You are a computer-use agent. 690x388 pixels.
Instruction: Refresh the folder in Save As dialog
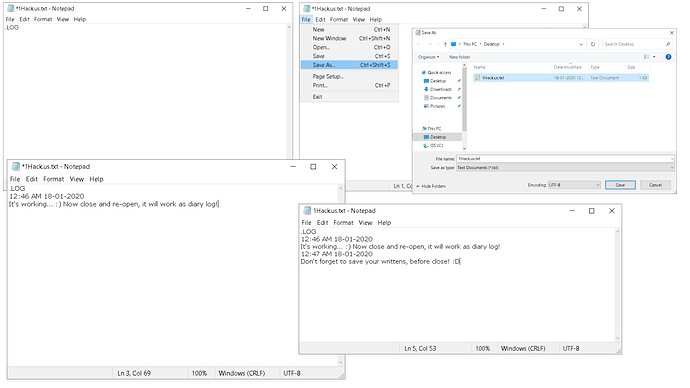point(593,44)
